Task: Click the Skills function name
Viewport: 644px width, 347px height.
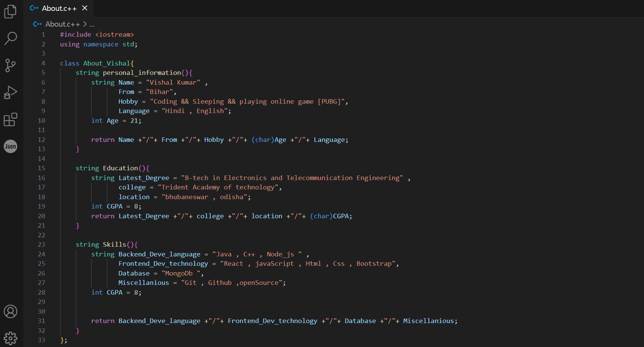Action: [x=114, y=244]
